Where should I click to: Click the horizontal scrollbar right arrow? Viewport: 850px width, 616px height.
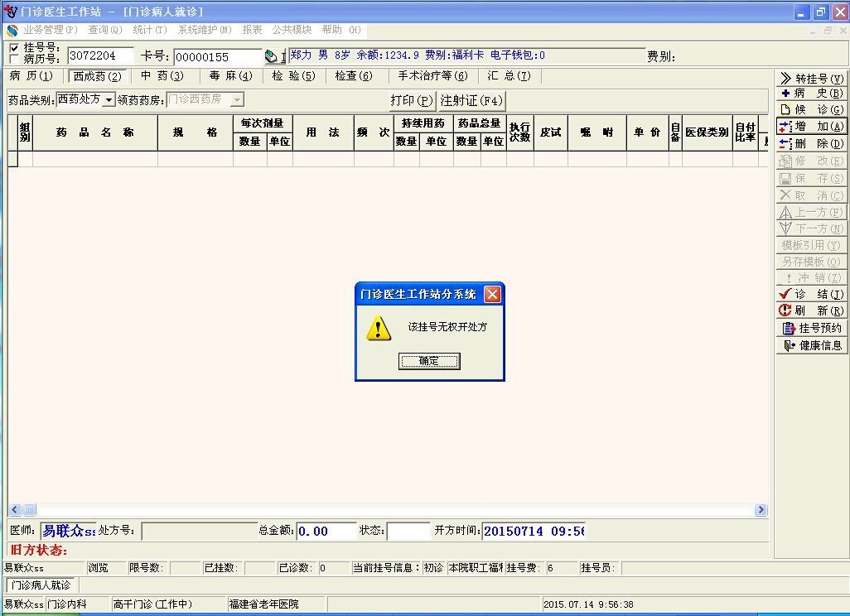pos(761,510)
